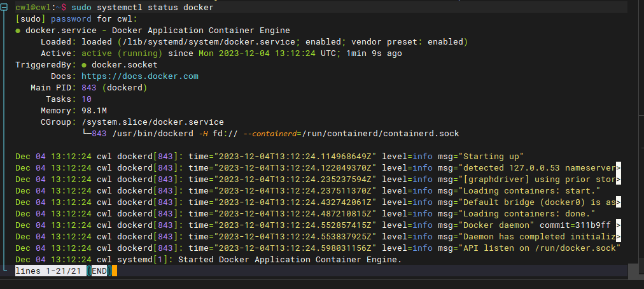Select '843 (dockerd)' main PID value

click(x=114, y=88)
